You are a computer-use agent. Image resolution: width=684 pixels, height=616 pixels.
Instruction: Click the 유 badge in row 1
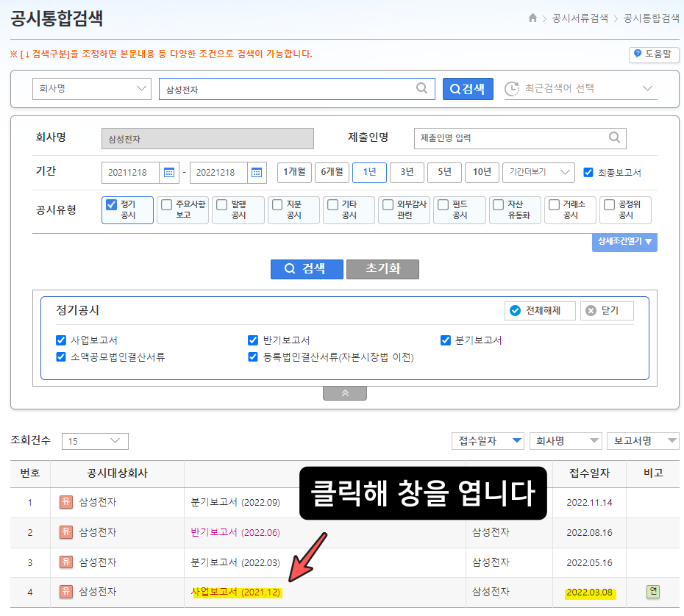click(66, 502)
